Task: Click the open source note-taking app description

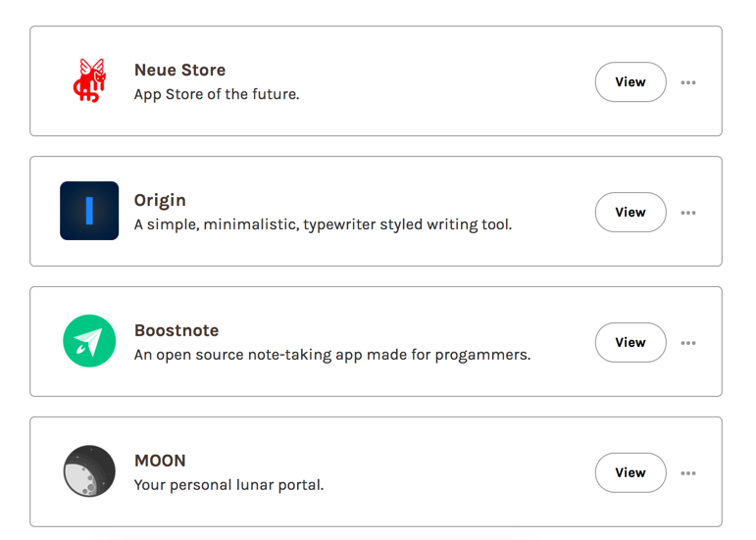Action: (332, 355)
